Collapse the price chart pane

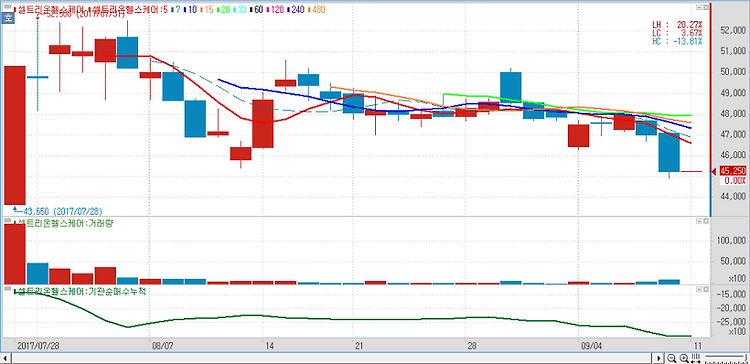[x=698, y=8]
